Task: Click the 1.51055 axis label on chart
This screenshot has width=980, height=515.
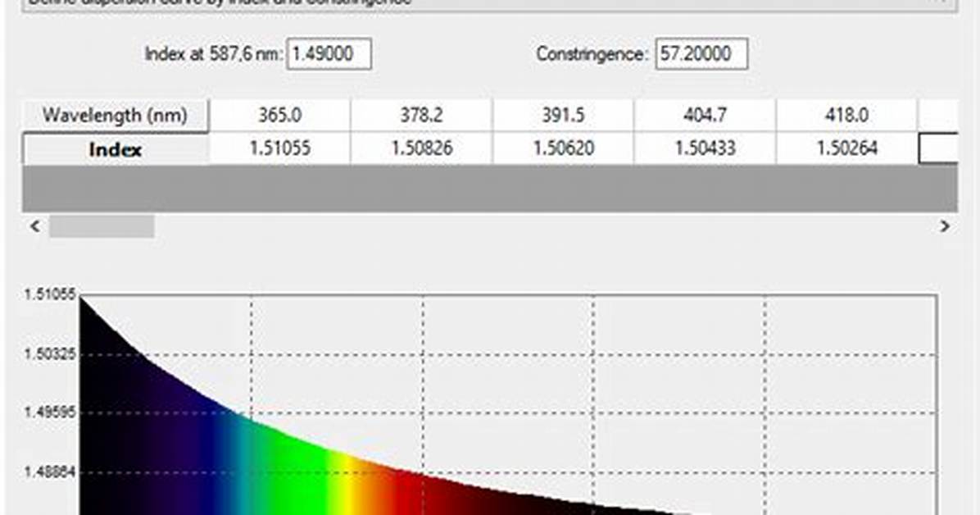Action: point(50,294)
